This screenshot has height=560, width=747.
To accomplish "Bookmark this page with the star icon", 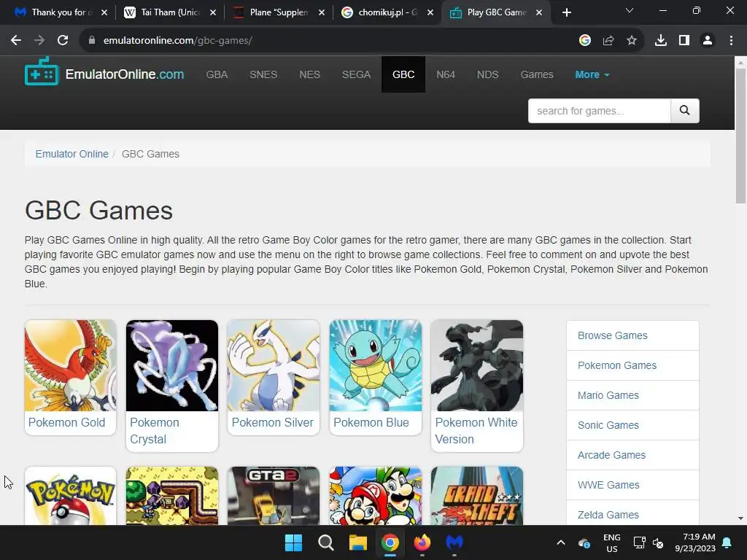I will [632, 41].
